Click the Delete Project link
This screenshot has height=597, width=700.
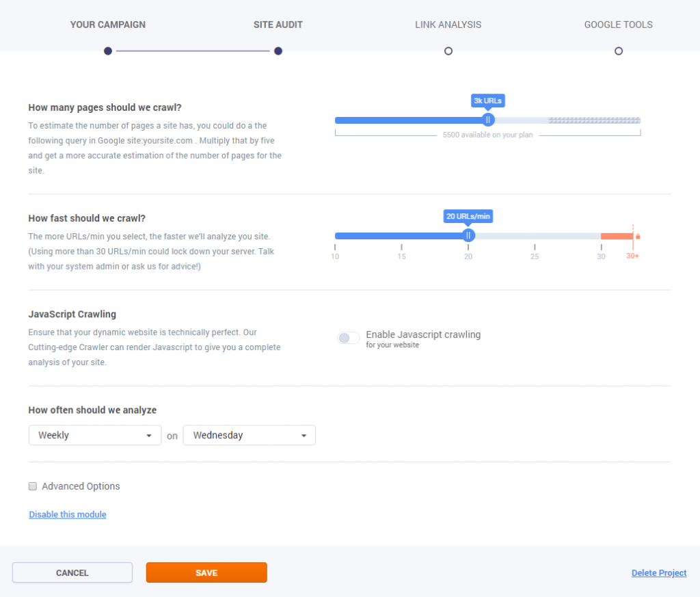tap(659, 573)
